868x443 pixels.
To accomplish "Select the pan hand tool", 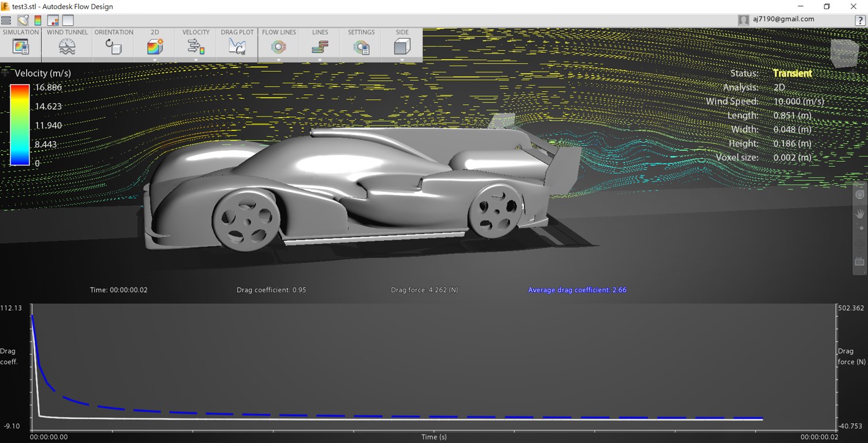I will [859, 213].
